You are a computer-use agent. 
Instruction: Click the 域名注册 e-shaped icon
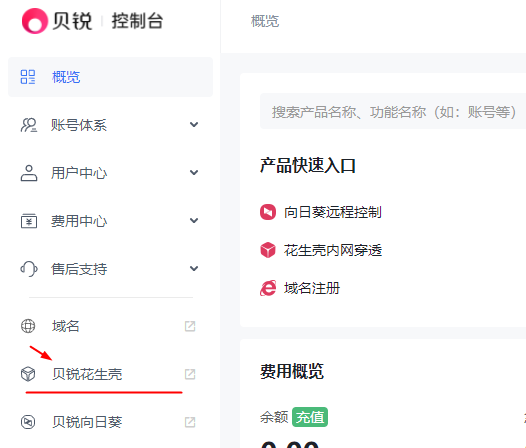(x=268, y=288)
